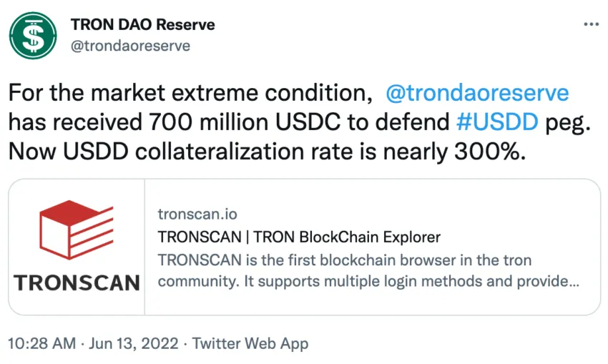Click 'nearly 300%' in the tweet body
Screen dimensions: 608x364
click(x=454, y=151)
